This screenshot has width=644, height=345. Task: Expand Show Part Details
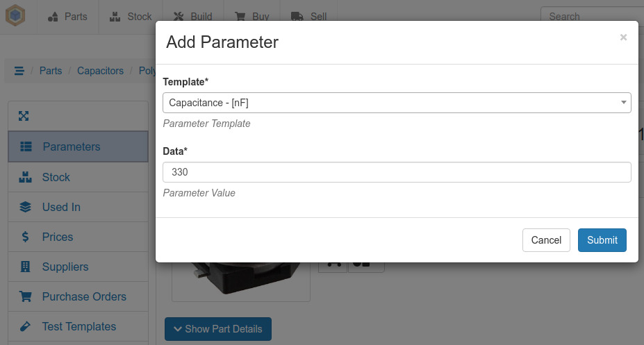pyautogui.click(x=217, y=329)
